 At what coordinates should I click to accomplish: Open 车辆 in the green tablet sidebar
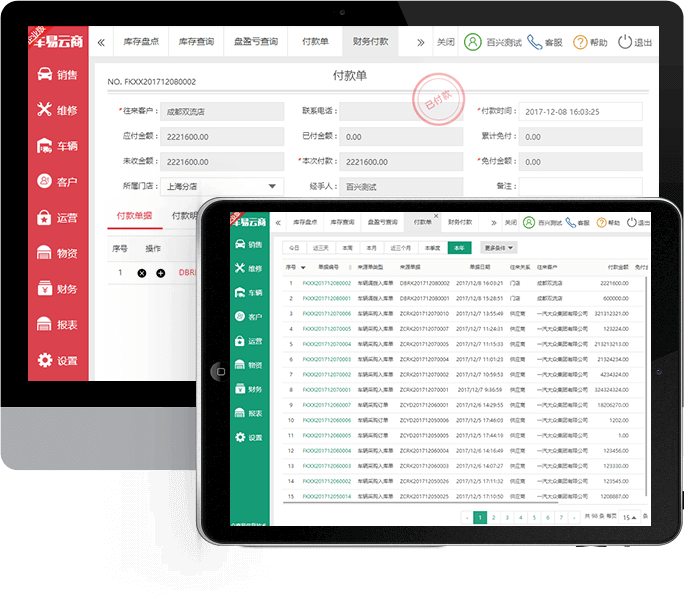248,292
